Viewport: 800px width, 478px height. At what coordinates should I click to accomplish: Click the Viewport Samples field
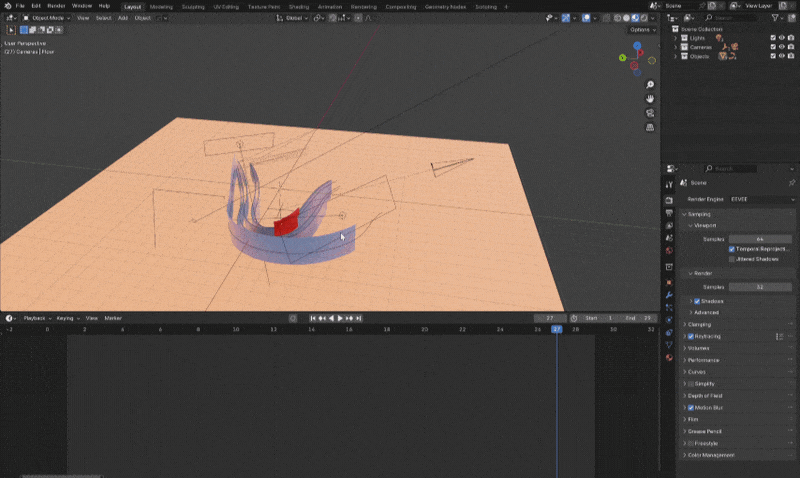759,239
